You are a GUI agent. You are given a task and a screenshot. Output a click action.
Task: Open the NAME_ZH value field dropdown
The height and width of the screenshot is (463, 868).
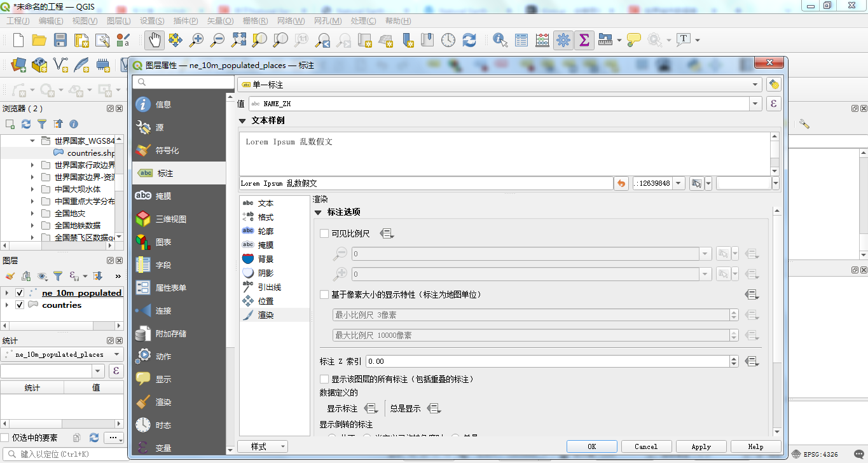(x=755, y=104)
